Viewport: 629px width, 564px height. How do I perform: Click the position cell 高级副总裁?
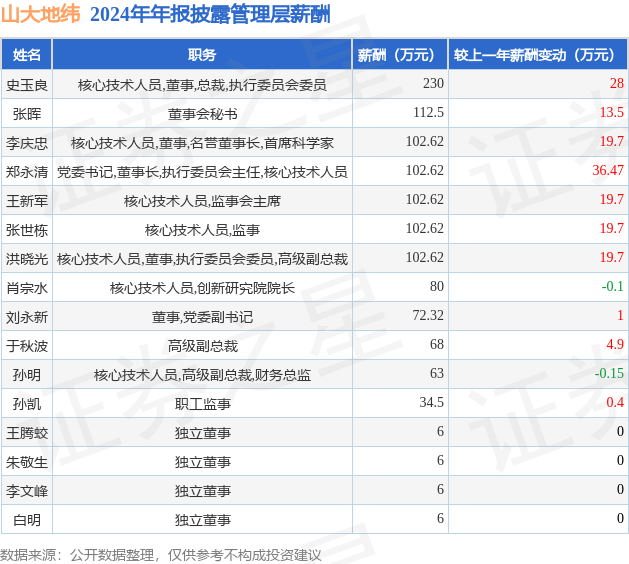[203, 346]
